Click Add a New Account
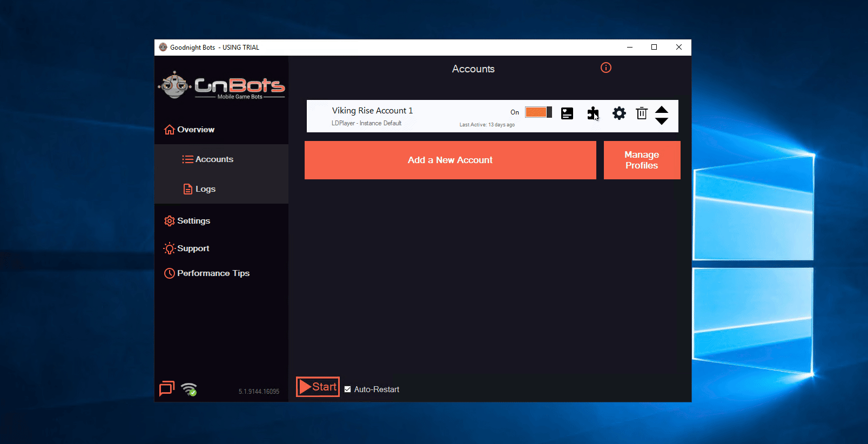868x444 pixels. click(x=450, y=160)
